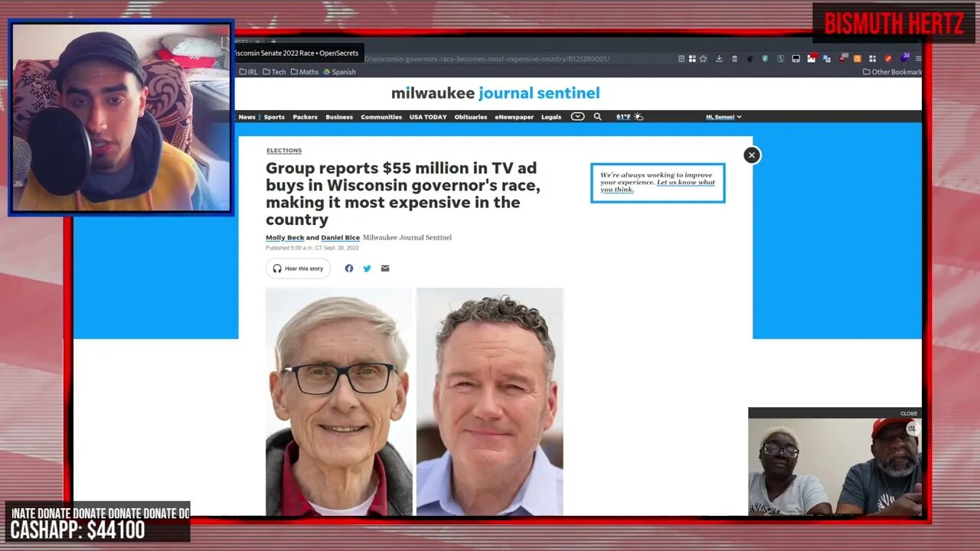This screenshot has width=980, height=551.
Task: Open the IRL bookmarks folder
Action: (248, 72)
